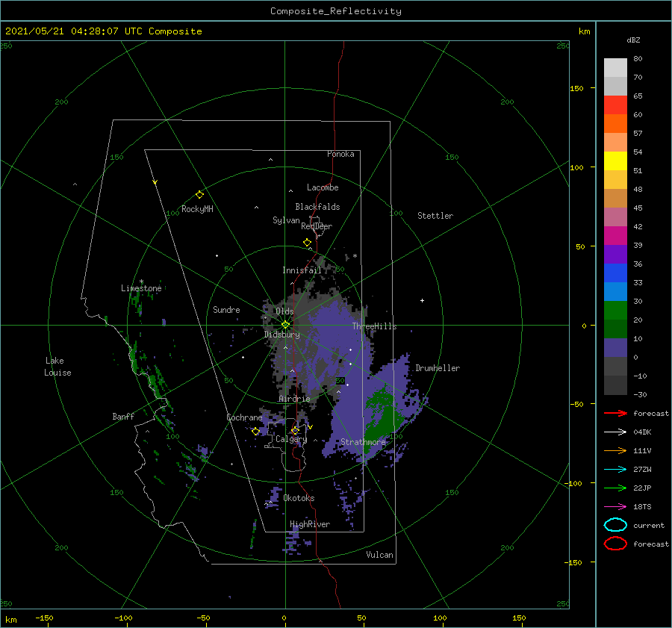
Task: Select the magenta 39-42 dBZ swatch
Action: coord(615,236)
